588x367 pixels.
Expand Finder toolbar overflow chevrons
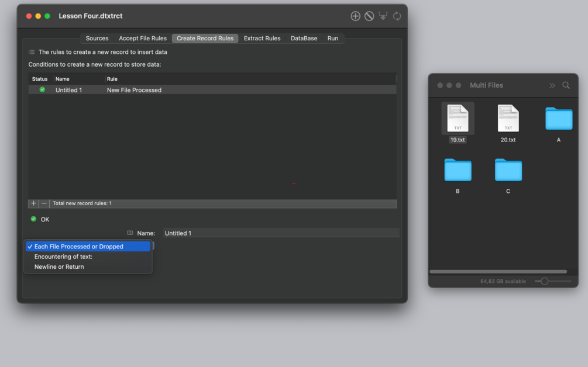[552, 85]
